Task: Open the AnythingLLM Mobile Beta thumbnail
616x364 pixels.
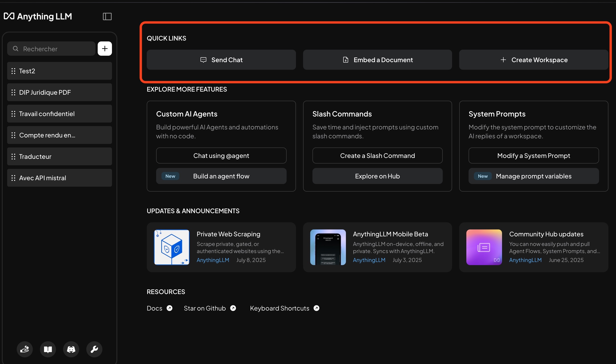Action: click(x=328, y=247)
